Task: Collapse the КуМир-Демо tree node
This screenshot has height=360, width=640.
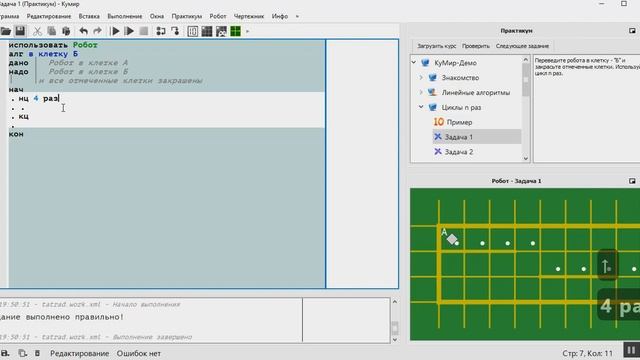Action: pos(414,63)
